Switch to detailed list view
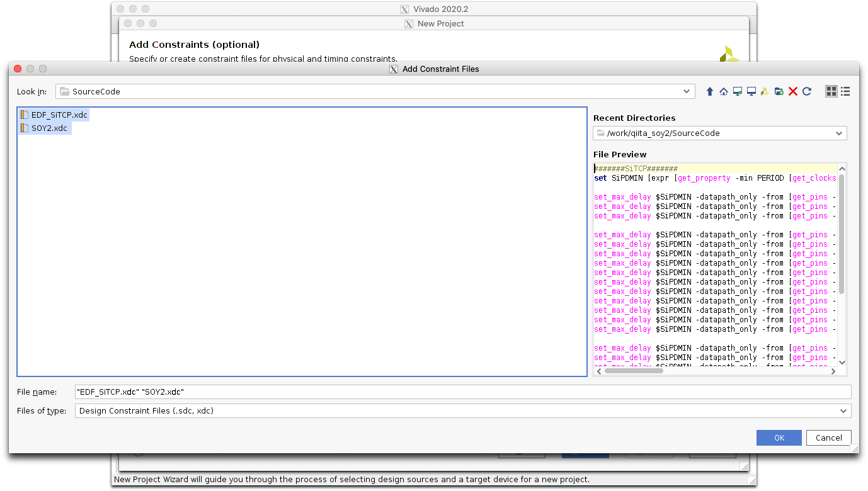The height and width of the screenshot is (491, 868). (x=845, y=91)
